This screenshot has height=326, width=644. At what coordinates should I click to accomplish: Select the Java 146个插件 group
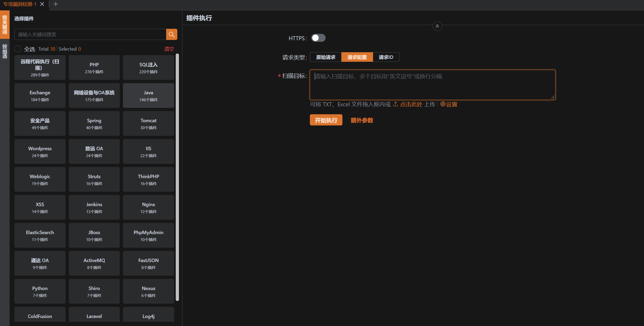click(x=149, y=96)
